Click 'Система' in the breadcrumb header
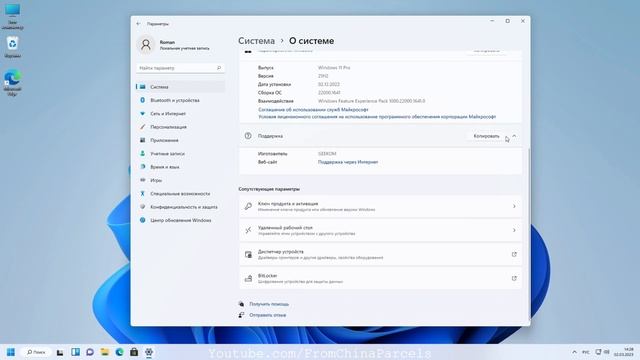Viewport: 640px width, 360px height. point(256,41)
